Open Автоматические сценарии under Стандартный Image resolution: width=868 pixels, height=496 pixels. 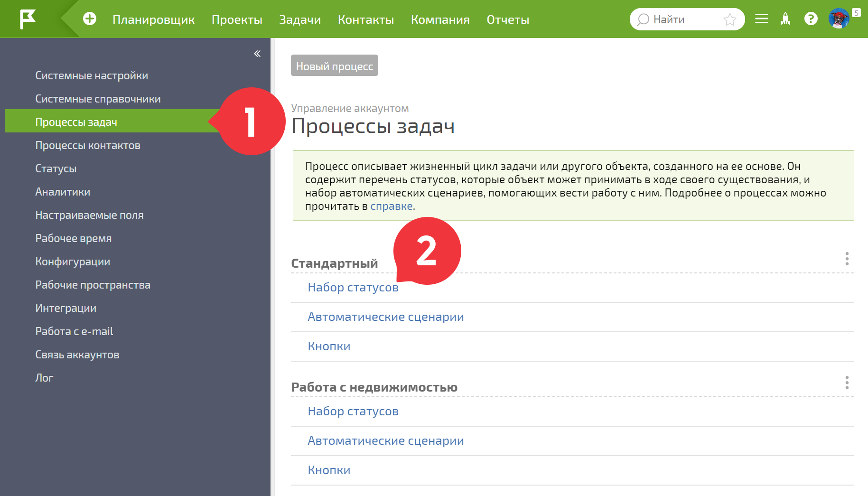(x=386, y=317)
